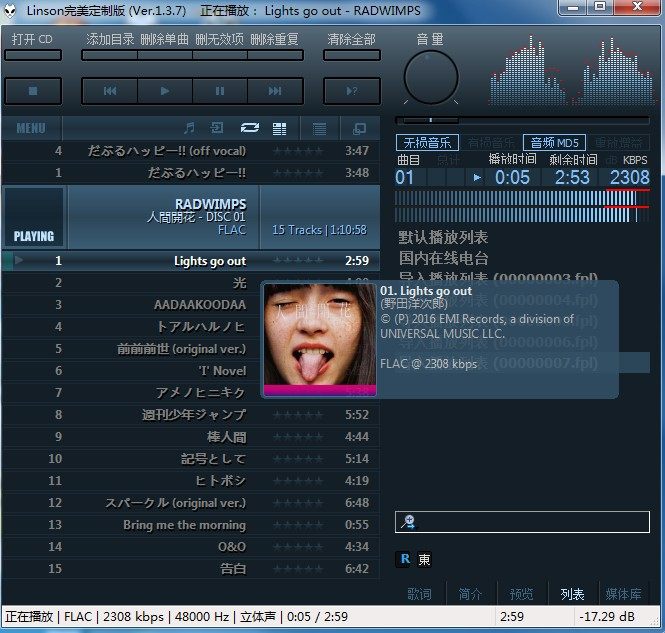
Task: Click the 東 icon
Action: (424, 559)
